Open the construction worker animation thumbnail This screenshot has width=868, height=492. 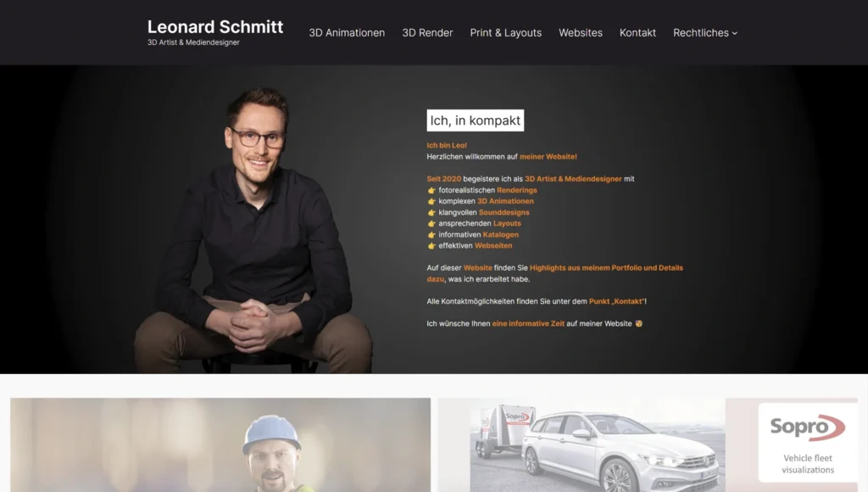220,444
